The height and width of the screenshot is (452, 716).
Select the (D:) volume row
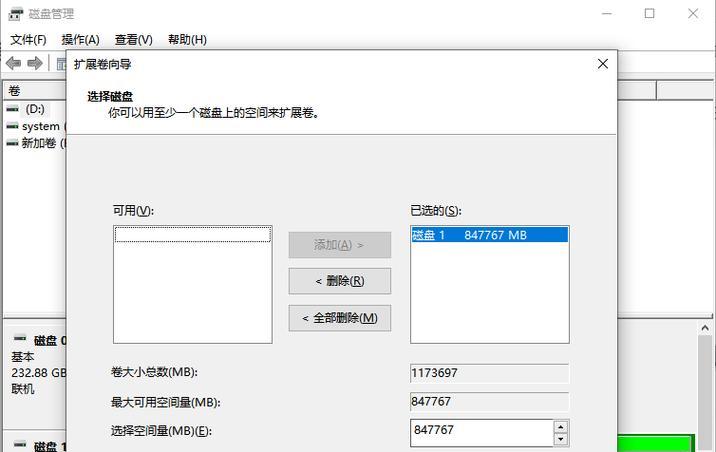point(36,109)
